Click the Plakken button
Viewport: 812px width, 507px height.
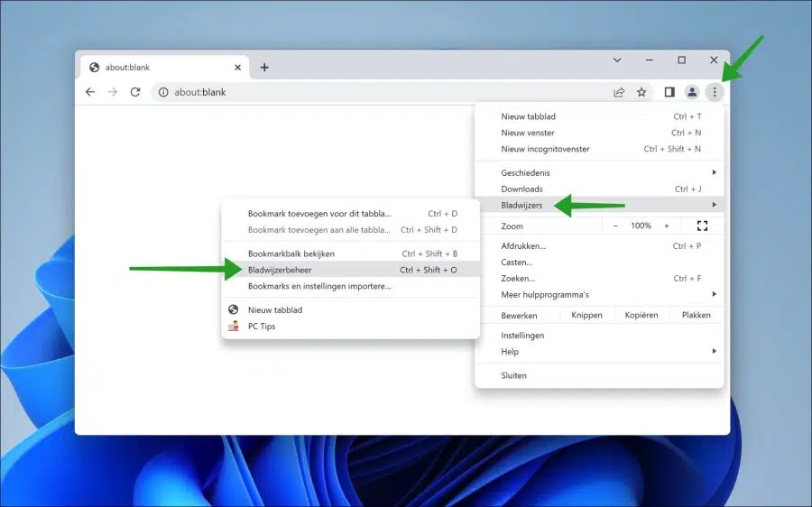coord(696,315)
